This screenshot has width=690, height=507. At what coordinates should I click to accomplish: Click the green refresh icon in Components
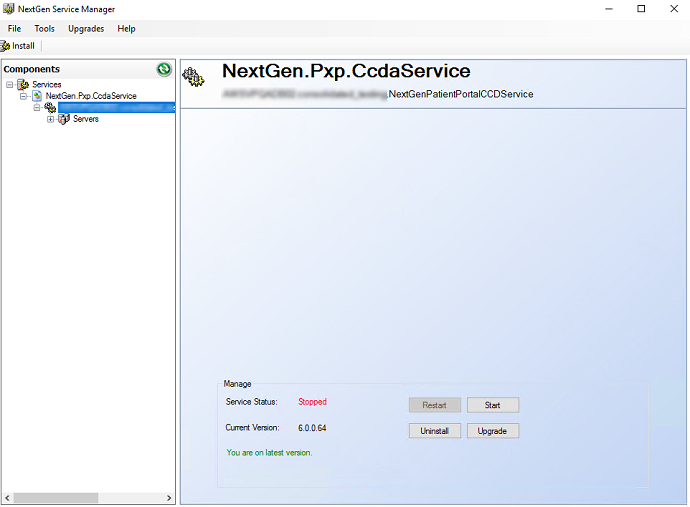pyautogui.click(x=164, y=69)
